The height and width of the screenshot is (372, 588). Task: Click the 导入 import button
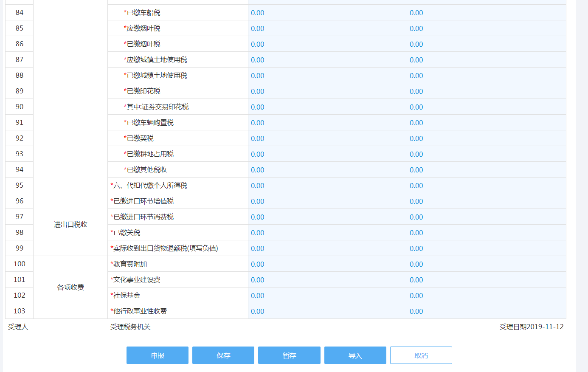tap(355, 355)
